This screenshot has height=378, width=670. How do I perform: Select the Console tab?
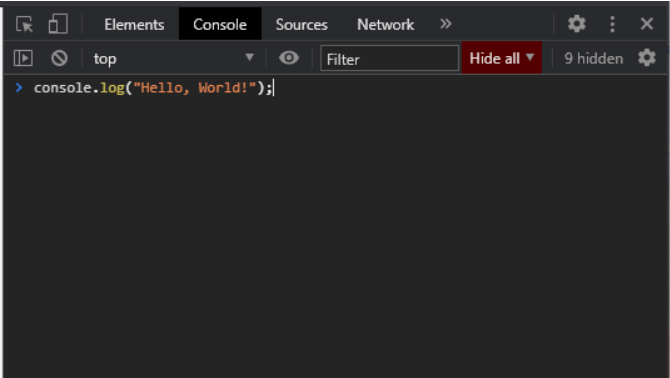pos(220,24)
